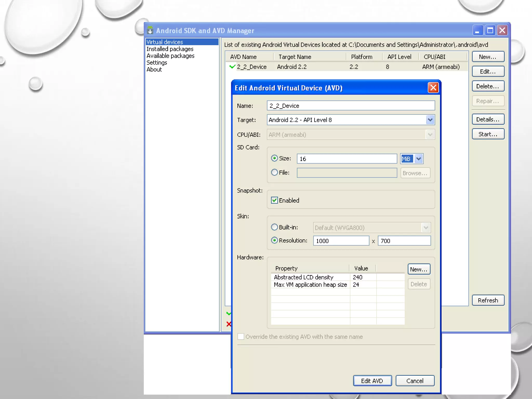This screenshot has width=532, height=399.
Task: Open Available packages section
Action: pyautogui.click(x=170, y=56)
